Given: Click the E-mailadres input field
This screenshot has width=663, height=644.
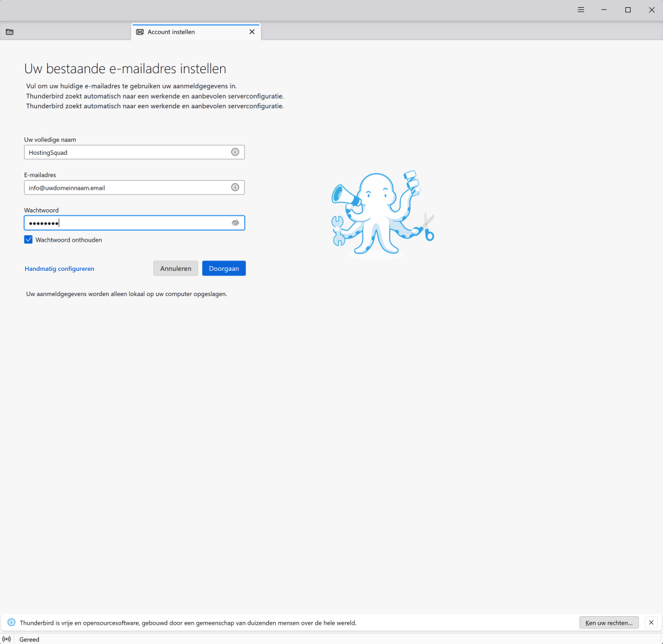Looking at the screenshot, I should pyautogui.click(x=134, y=187).
